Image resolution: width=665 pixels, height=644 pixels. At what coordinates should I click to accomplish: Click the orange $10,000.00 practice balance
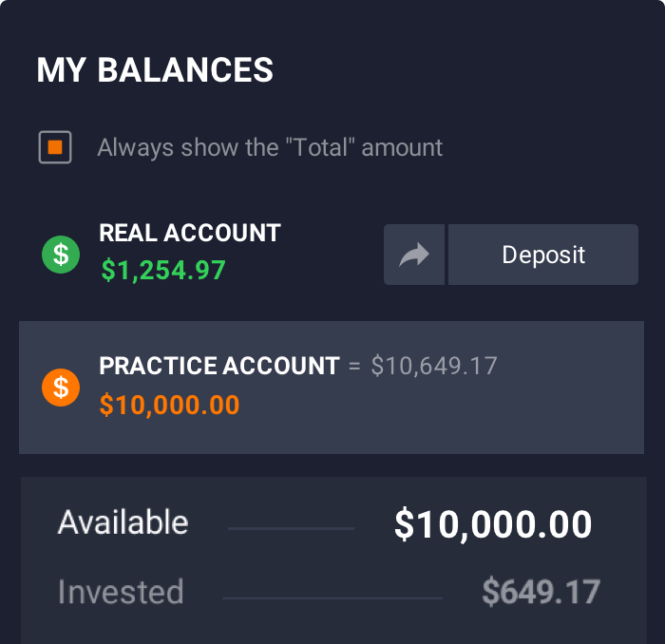[169, 405]
